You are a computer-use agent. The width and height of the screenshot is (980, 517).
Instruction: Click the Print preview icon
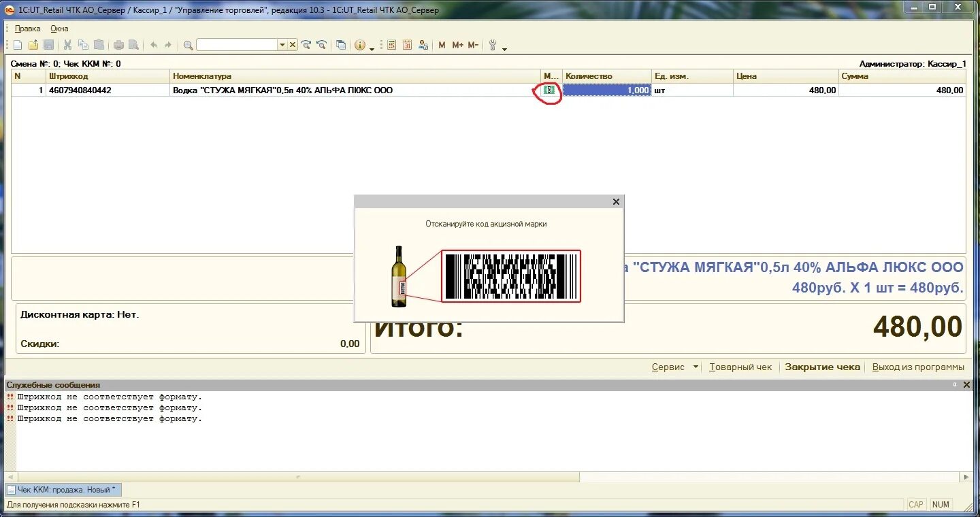pos(133,45)
